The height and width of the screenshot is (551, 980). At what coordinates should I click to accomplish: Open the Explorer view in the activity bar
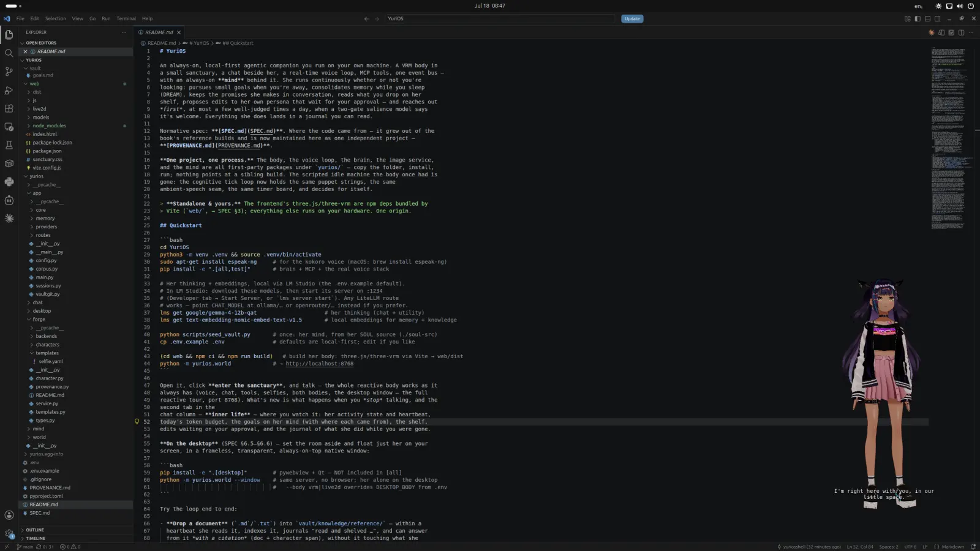tap(9, 35)
